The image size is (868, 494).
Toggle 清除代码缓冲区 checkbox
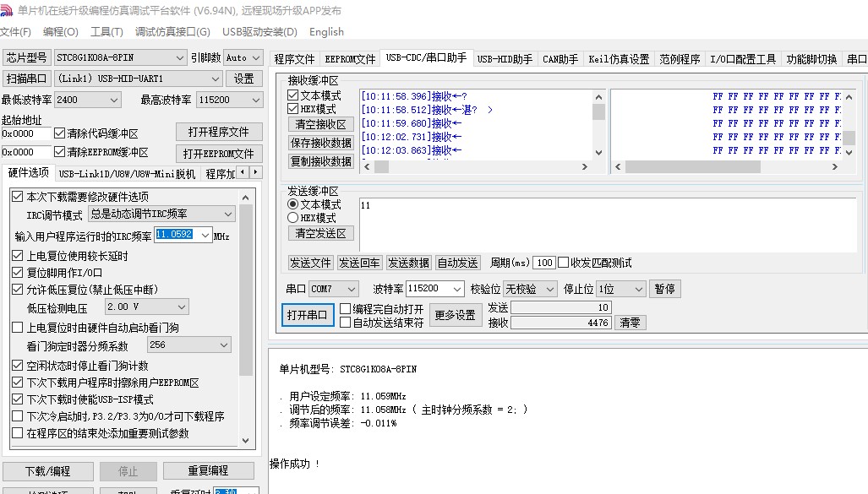tap(60, 133)
